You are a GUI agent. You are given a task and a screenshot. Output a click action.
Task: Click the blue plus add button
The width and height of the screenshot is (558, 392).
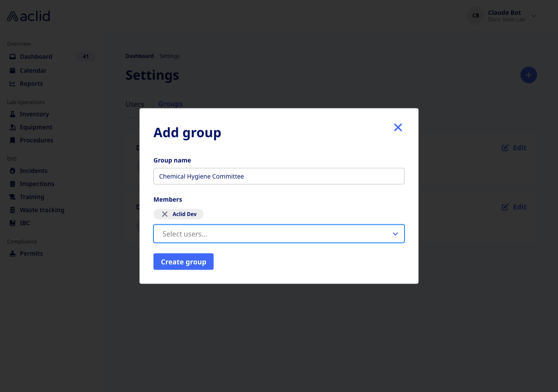[x=529, y=75]
